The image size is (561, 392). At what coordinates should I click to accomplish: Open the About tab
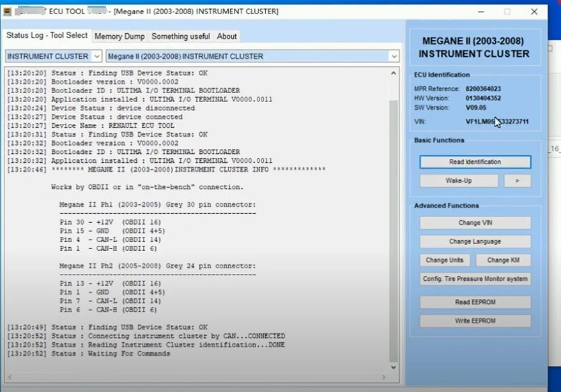pyautogui.click(x=226, y=36)
